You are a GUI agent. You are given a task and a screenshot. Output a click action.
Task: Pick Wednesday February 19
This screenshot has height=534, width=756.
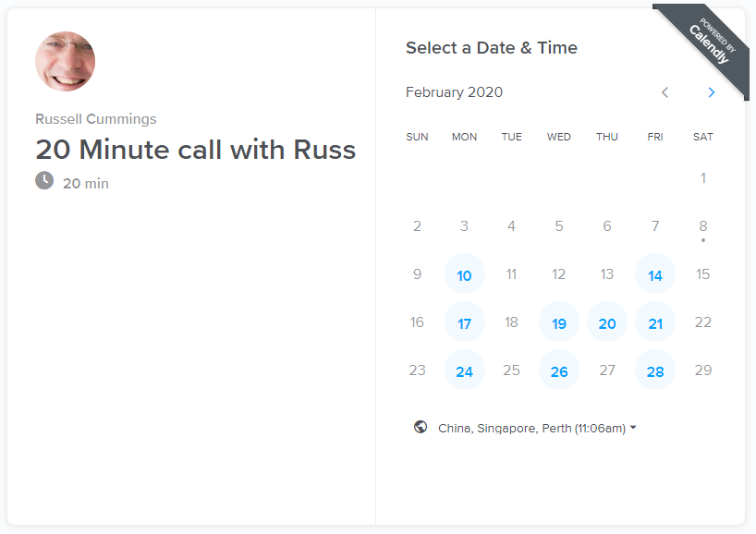pos(559,322)
